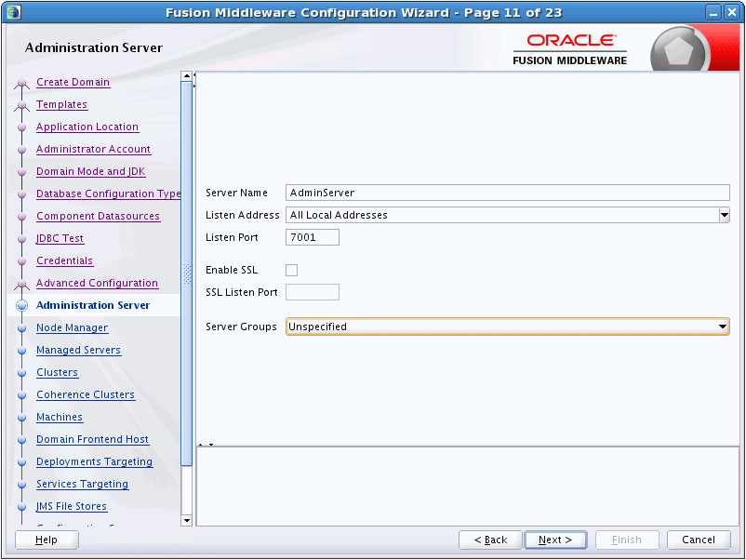Open the JDBC Test step
Screen dimensions: 746x560
pyautogui.click(x=60, y=238)
